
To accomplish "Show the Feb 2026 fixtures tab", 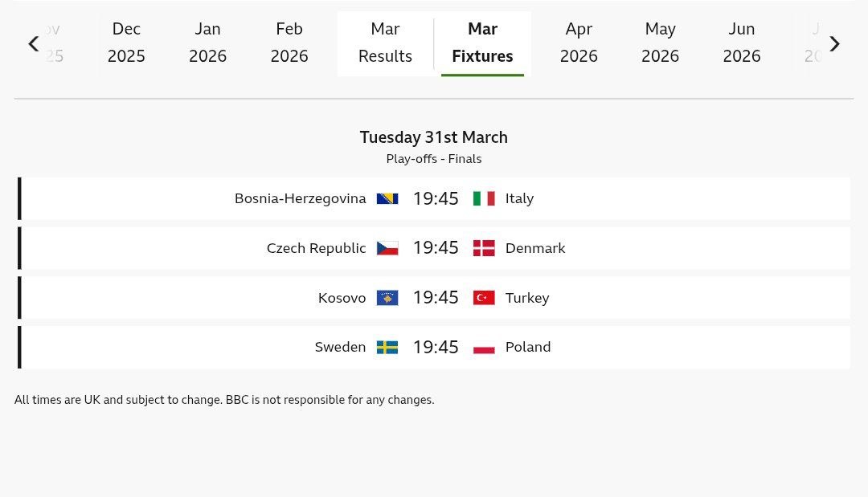I will click(x=289, y=43).
